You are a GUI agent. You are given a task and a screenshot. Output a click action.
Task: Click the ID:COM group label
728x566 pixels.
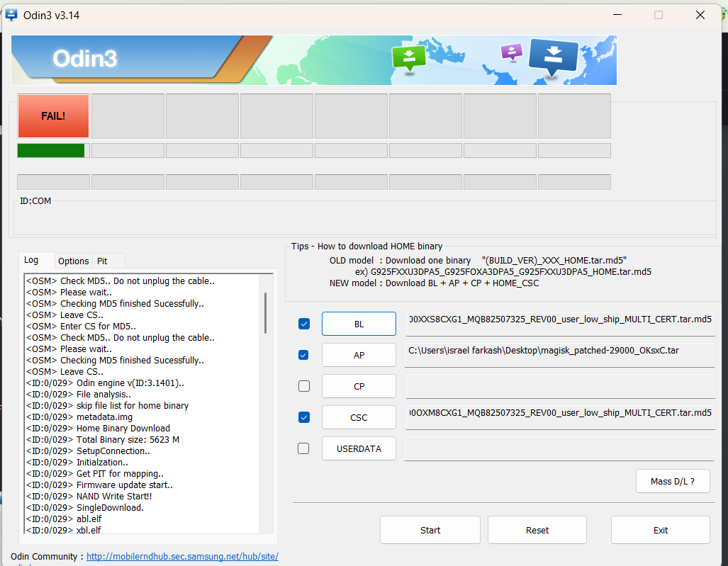coord(35,201)
